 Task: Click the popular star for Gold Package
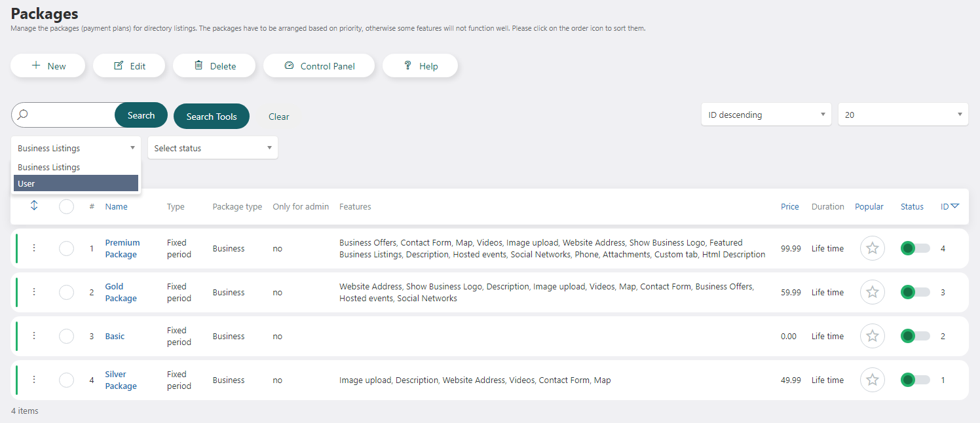coord(872,292)
